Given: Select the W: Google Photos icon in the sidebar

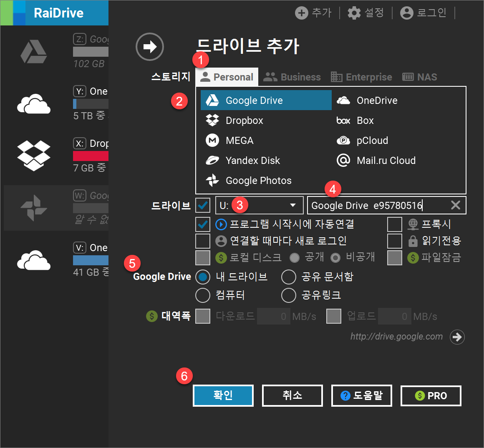Looking at the screenshot, I should [x=34, y=208].
